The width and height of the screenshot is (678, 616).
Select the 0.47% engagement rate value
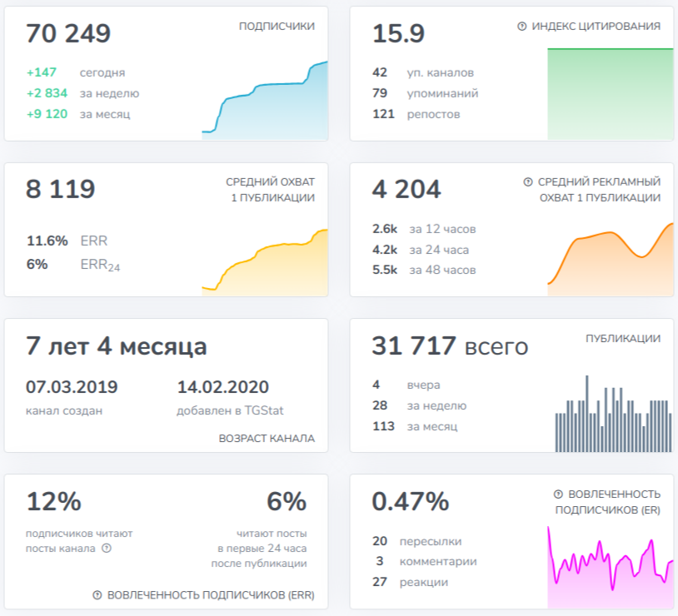[411, 501]
